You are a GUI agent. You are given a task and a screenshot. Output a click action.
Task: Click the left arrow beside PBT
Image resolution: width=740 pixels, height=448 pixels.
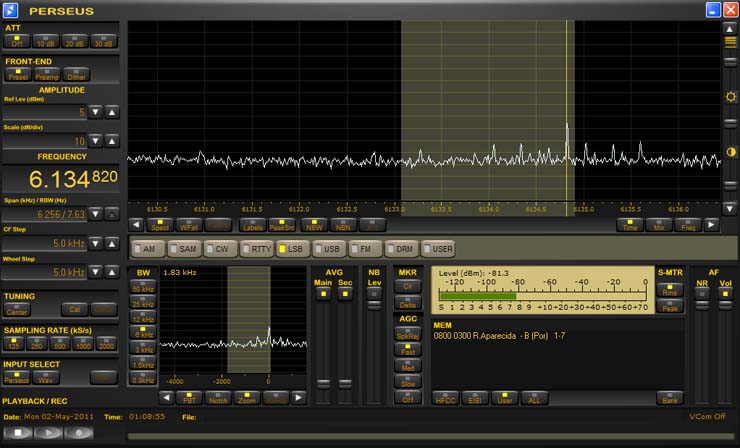coord(166,398)
